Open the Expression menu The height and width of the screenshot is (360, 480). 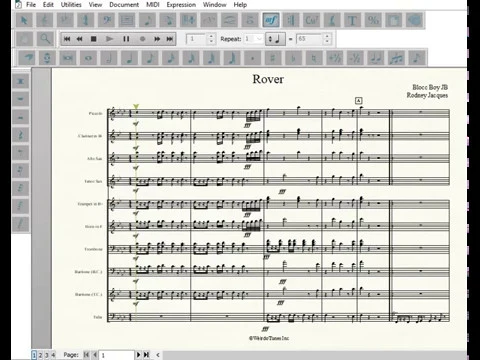coord(181,5)
